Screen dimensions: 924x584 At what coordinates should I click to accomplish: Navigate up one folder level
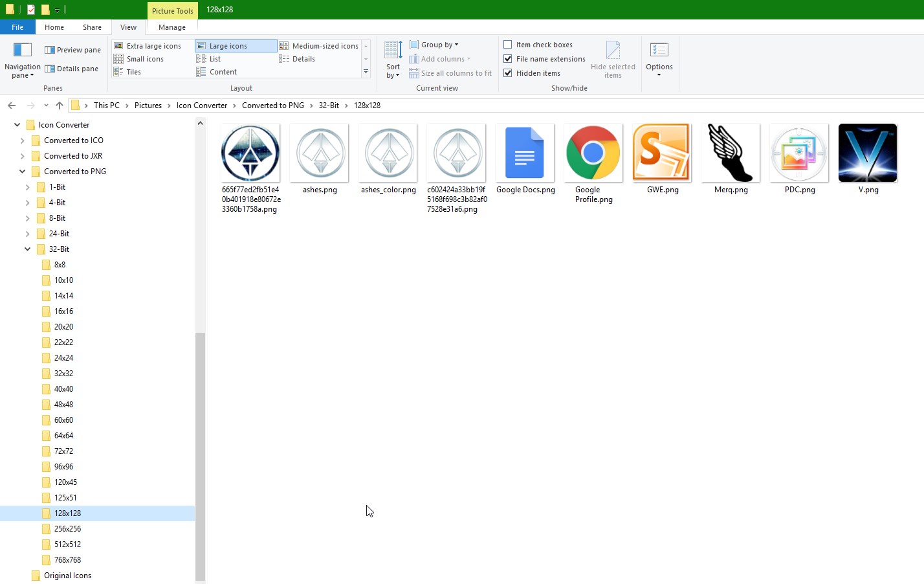click(x=59, y=105)
